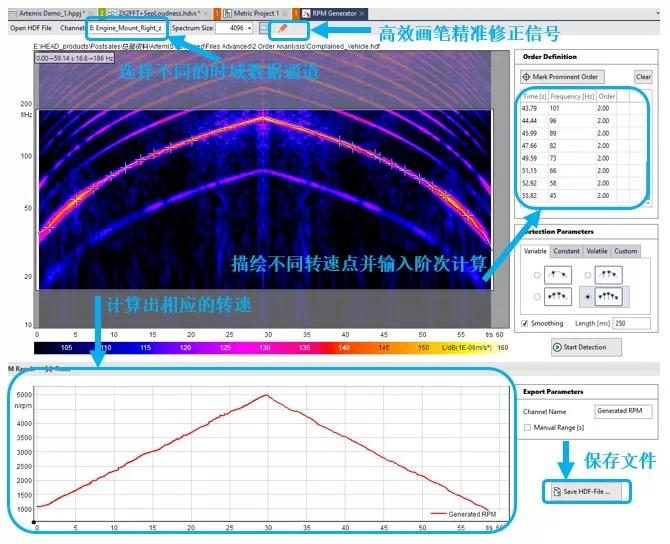
Task: Select the Volatile detection parameters tab
Action: pos(596,251)
